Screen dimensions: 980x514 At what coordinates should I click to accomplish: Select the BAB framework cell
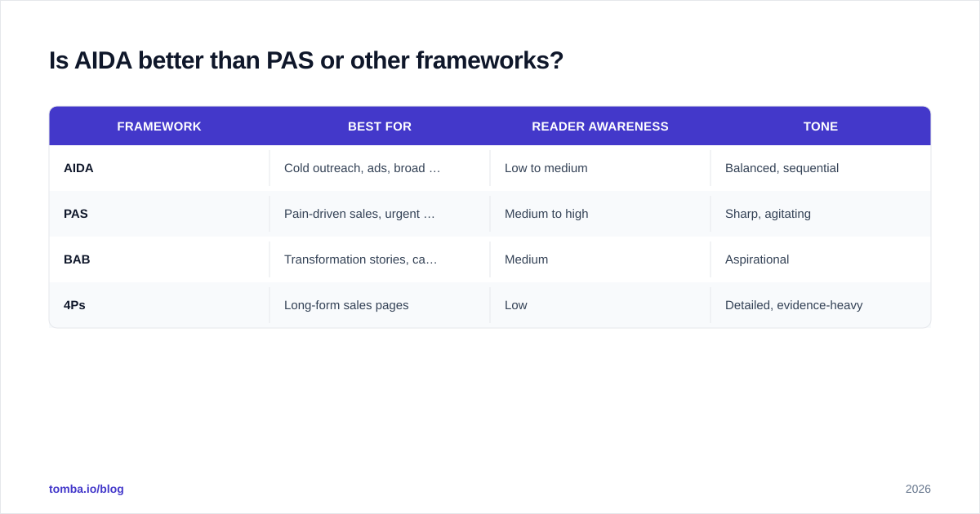159,259
